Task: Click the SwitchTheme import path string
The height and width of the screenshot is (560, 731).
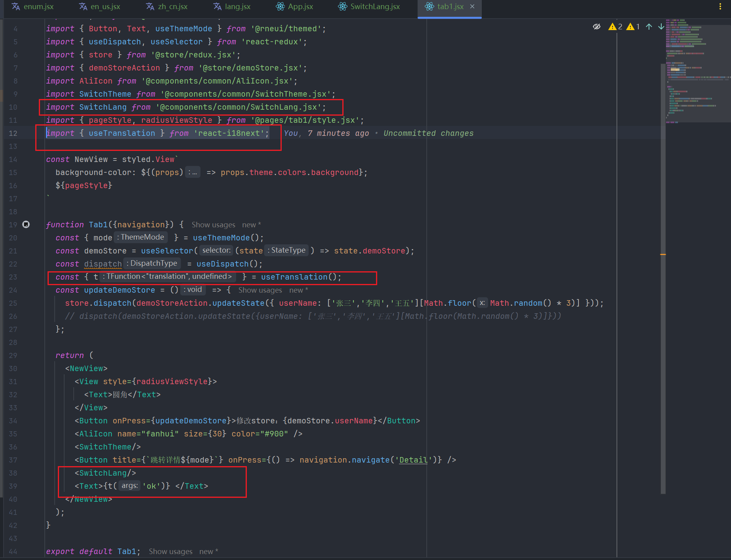Action: tap(245, 94)
